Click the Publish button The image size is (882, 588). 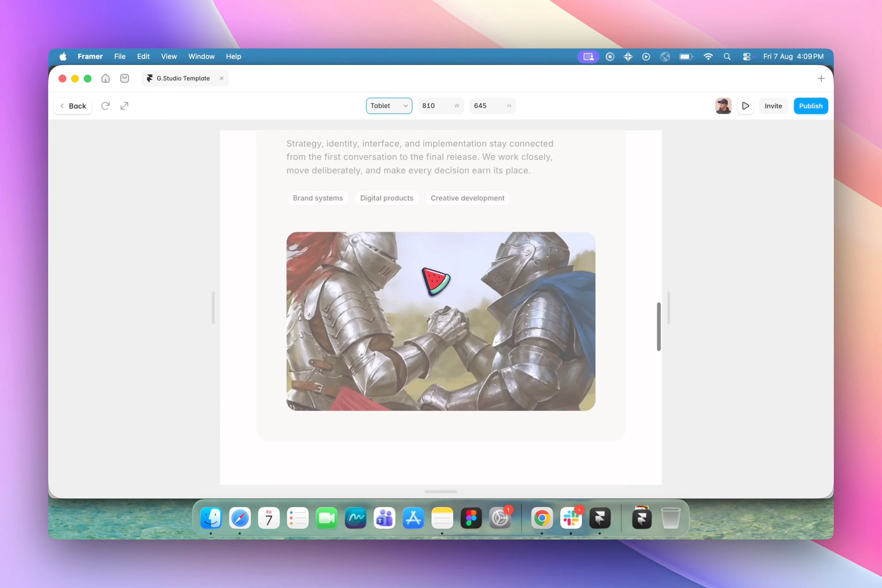811,106
